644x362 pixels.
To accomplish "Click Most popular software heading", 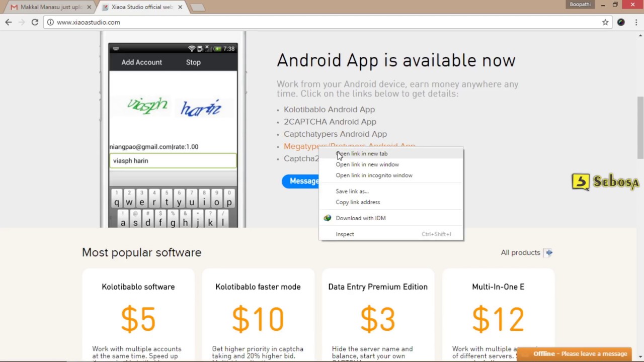I will tap(142, 253).
